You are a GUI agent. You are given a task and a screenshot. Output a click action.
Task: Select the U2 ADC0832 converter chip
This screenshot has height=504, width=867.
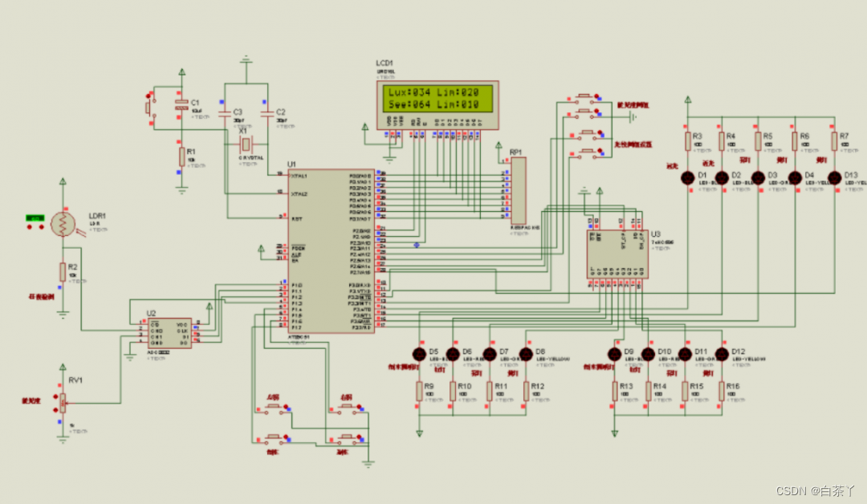[169, 333]
